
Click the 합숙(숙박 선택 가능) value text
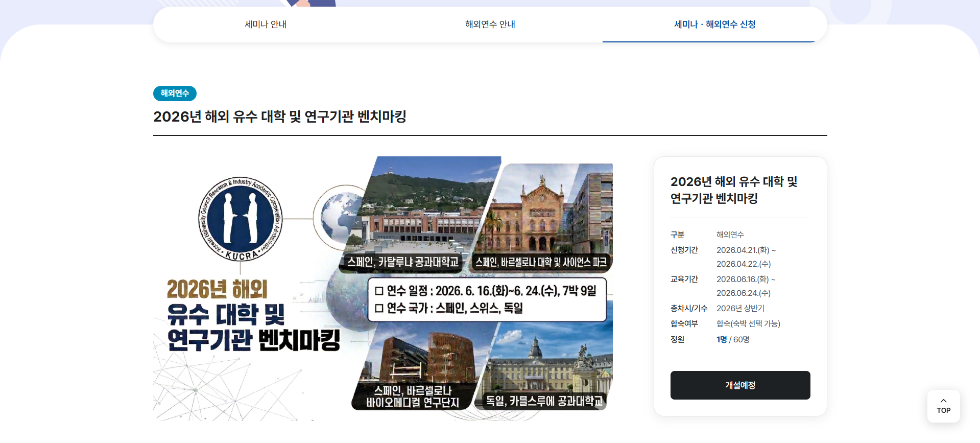[x=748, y=323]
